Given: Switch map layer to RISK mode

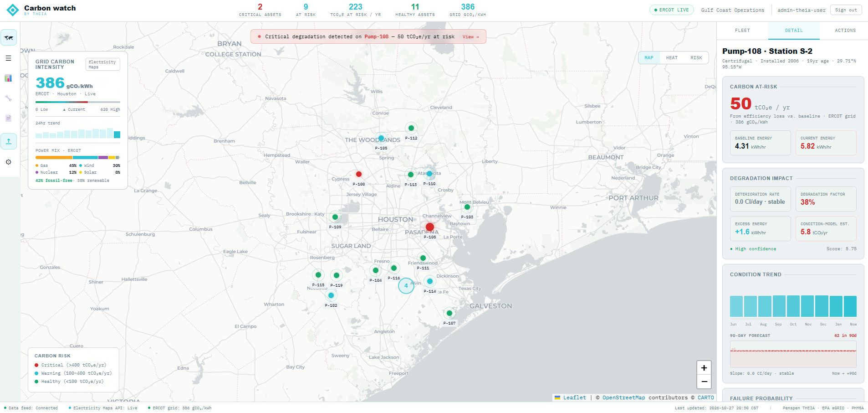Looking at the screenshot, I should point(696,58).
